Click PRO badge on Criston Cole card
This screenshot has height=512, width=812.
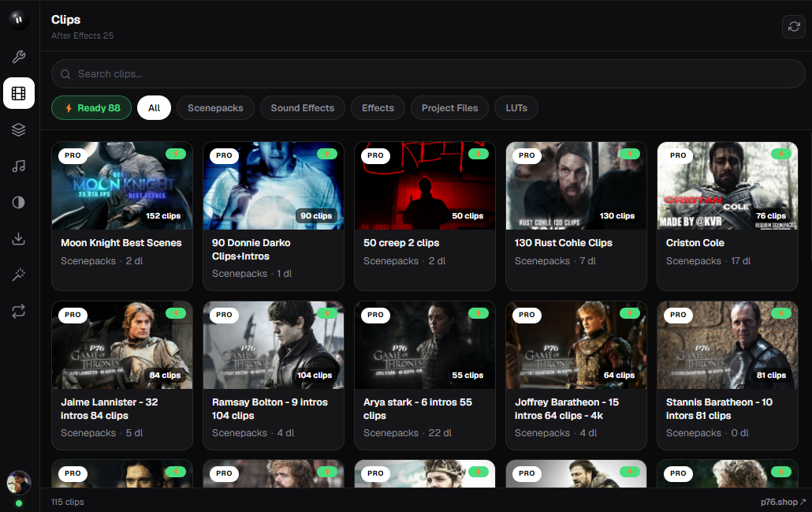click(x=678, y=155)
